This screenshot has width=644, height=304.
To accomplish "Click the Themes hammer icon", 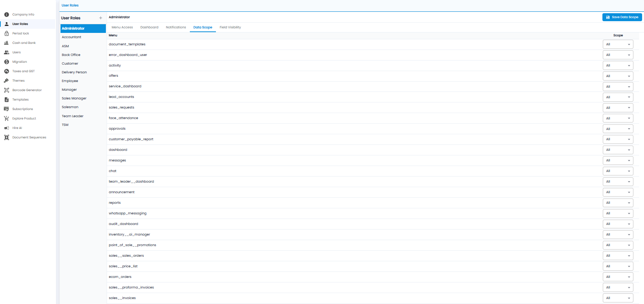I will pos(6,81).
